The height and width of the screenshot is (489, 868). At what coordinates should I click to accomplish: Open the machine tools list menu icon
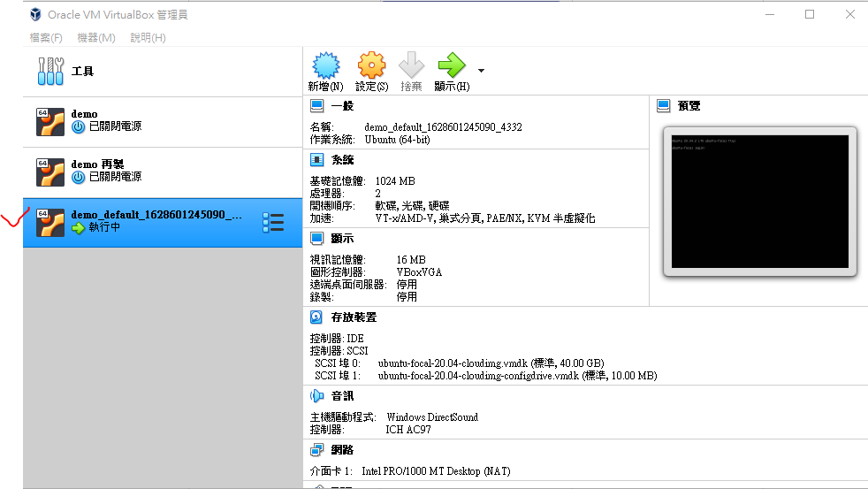tap(273, 223)
